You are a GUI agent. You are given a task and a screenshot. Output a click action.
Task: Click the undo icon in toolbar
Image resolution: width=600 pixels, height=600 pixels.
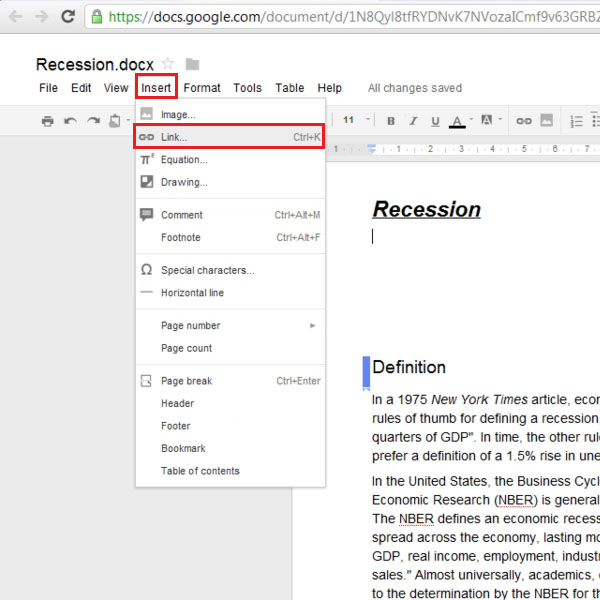[70, 121]
